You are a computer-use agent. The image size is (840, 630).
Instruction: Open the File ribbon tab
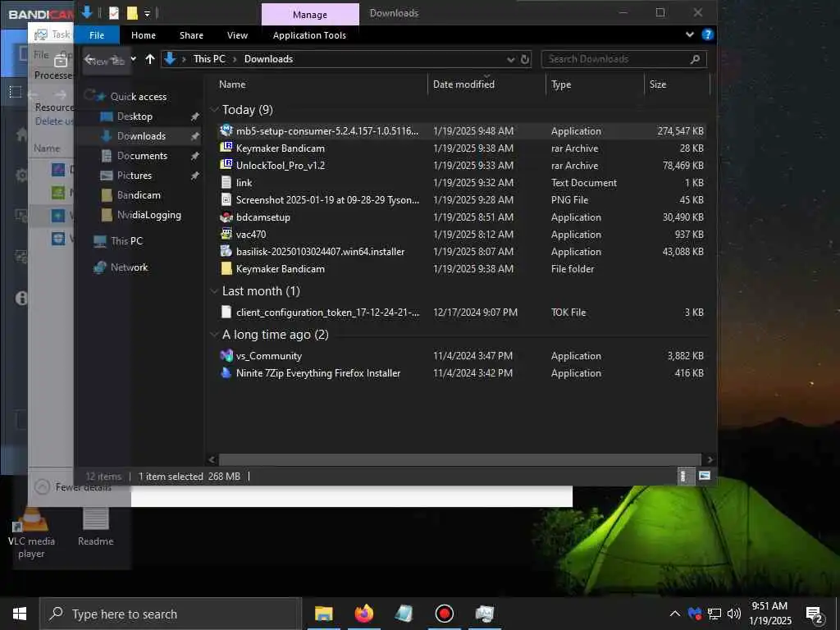(x=97, y=35)
